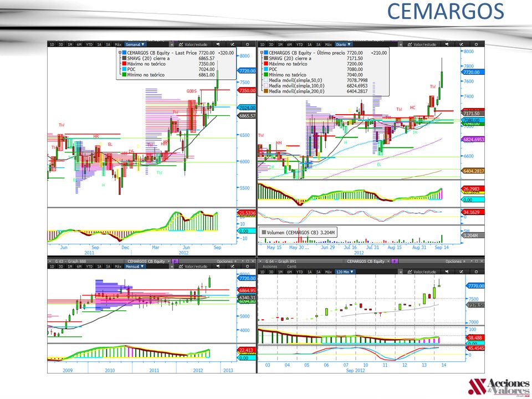Click the flag marker icon on Semanal chart

[218, 44]
